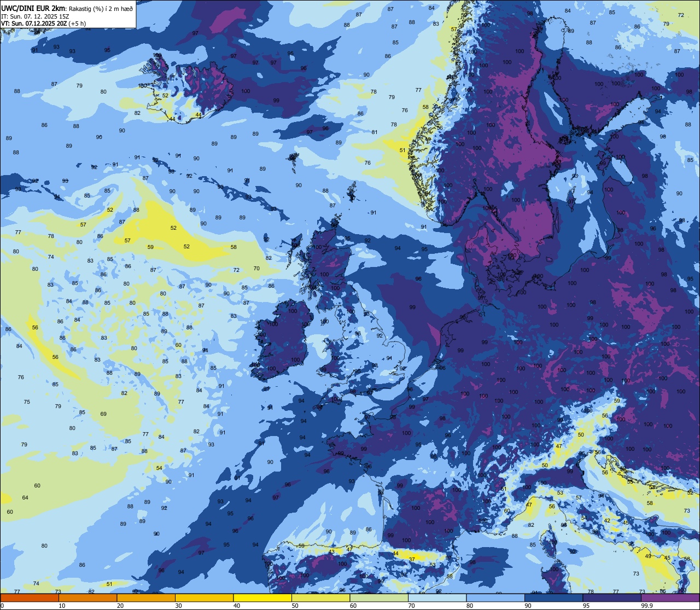Click the 80–90 light blue legend swatch

(495, 597)
